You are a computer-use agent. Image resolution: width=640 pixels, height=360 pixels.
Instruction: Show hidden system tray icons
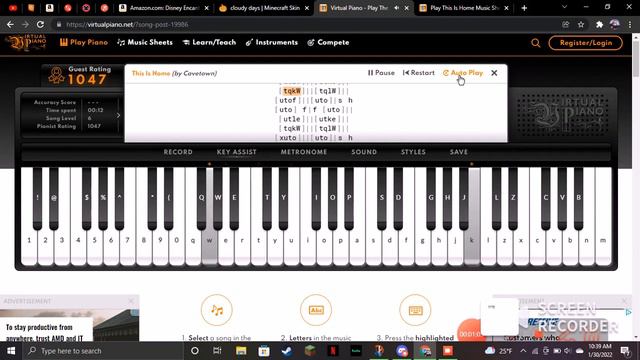click(x=523, y=351)
